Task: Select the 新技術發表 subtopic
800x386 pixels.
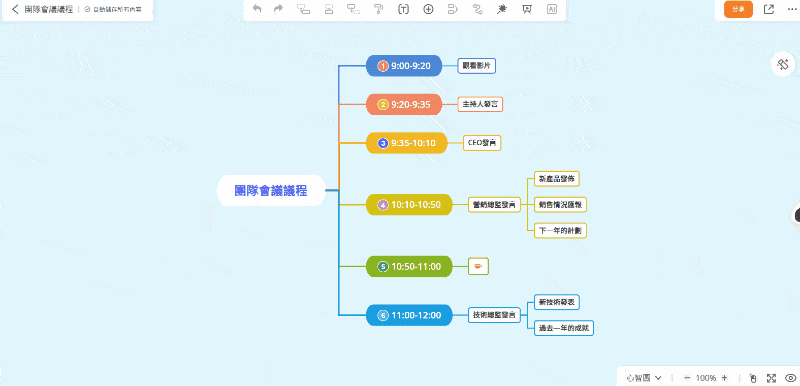Action: coord(557,302)
